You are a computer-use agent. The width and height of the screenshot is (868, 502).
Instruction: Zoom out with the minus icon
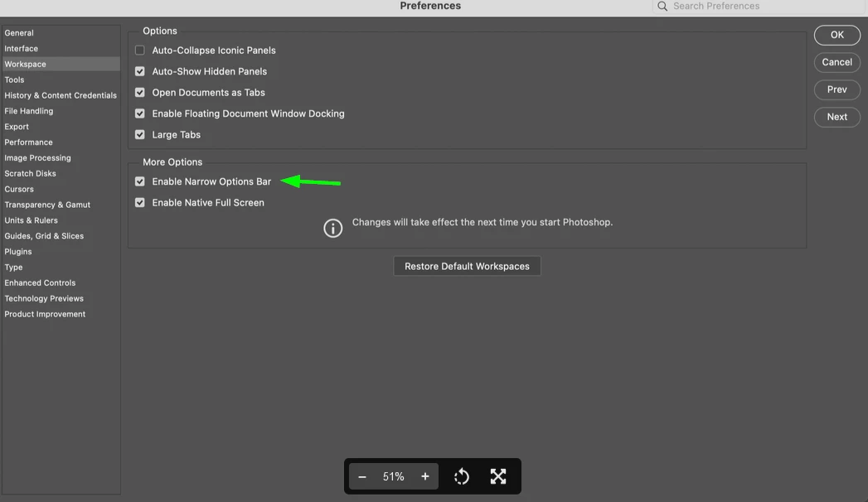pyautogui.click(x=362, y=476)
